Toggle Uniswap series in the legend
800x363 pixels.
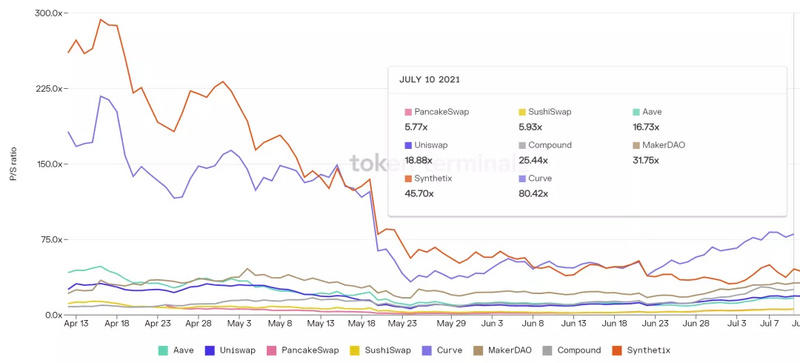tap(230, 350)
